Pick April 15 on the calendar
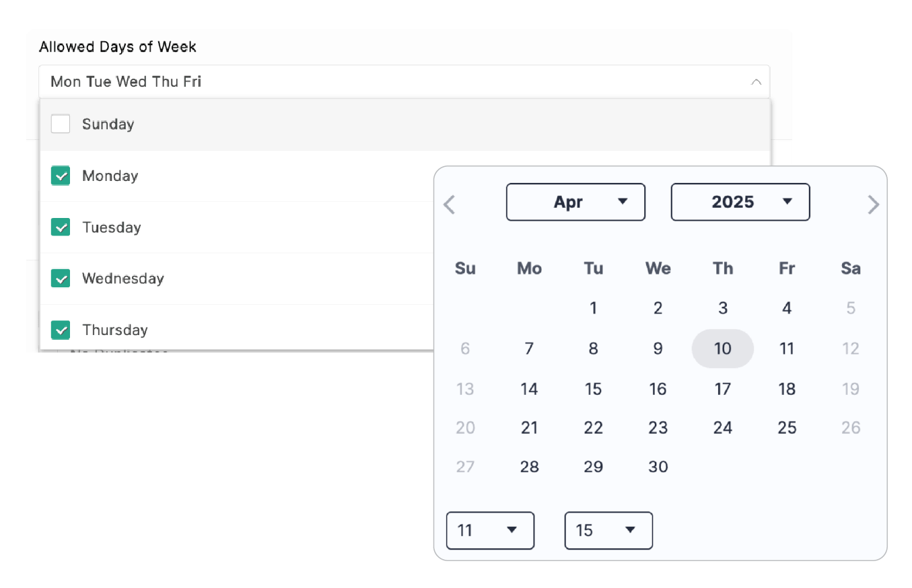Image resolution: width=912 pixels, height=588 pixels. click(x=593, y=389)
